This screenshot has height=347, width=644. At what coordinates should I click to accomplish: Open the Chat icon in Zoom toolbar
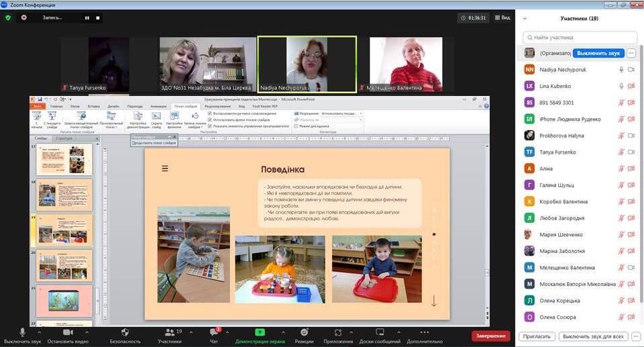(214, 332)
